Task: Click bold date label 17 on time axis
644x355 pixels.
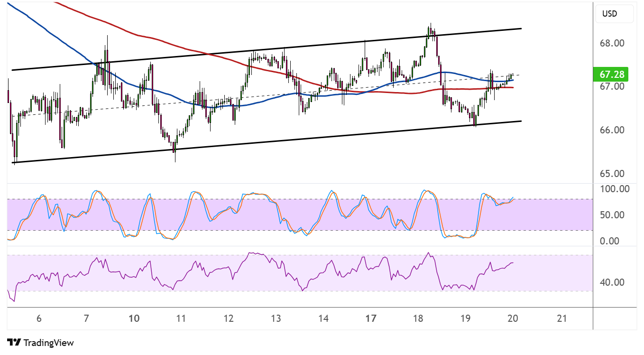Action: (371, 318)
